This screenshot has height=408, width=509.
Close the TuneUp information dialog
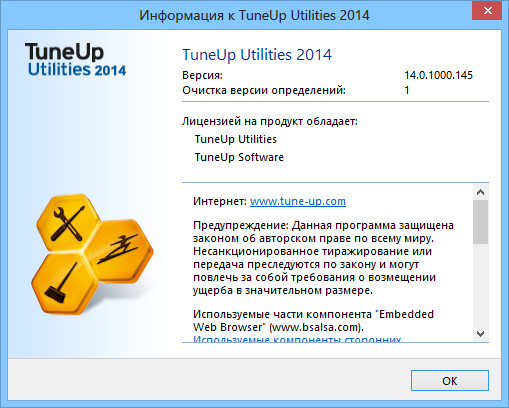pos(487,11)
